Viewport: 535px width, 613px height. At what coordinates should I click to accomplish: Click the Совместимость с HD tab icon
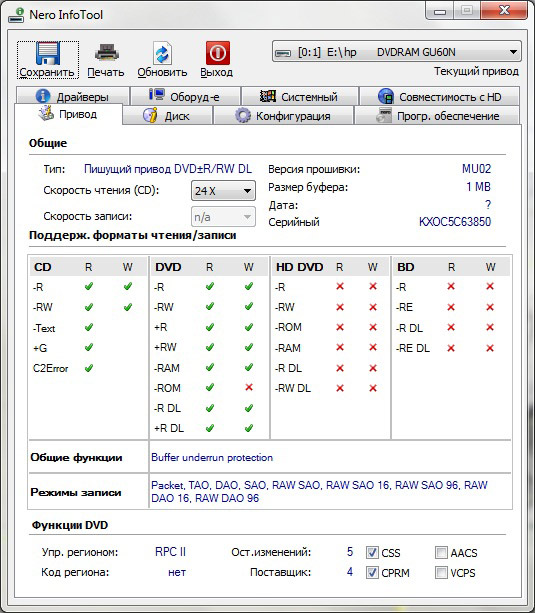coord(386,96)
